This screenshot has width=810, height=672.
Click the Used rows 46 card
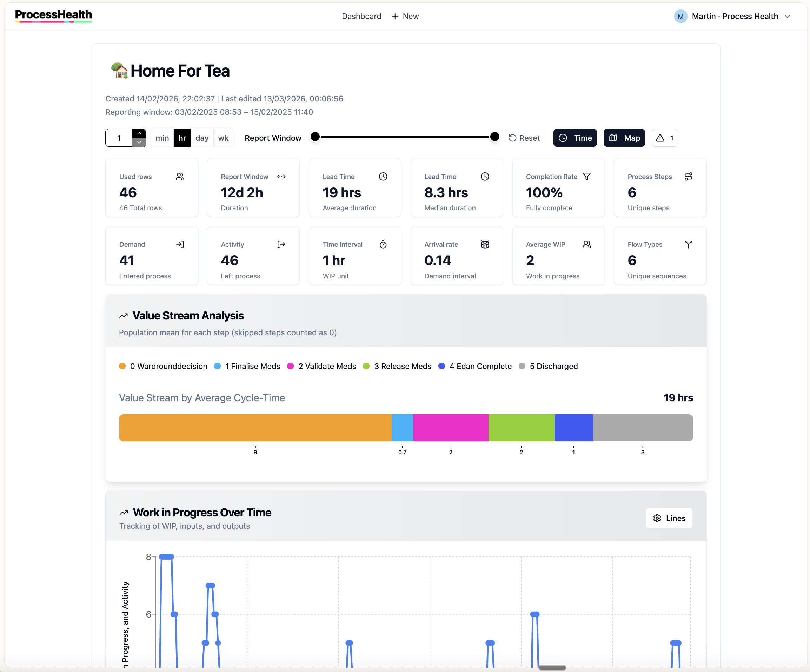tap(152, 187)
